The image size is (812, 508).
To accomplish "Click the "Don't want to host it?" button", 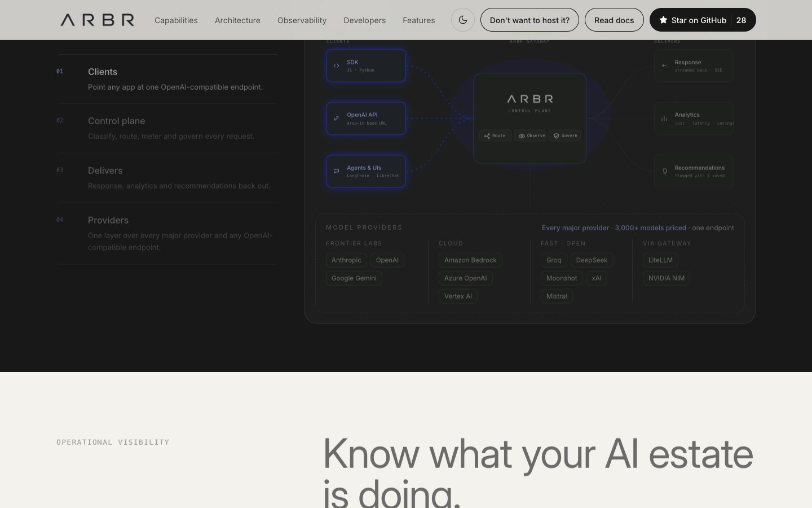I will click(529, 20).
